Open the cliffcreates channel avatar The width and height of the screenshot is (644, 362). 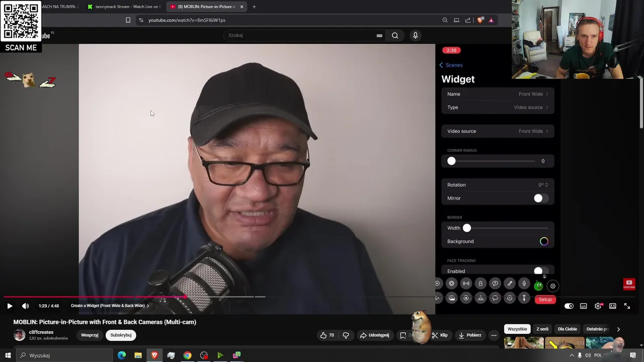tap(19, 335)
